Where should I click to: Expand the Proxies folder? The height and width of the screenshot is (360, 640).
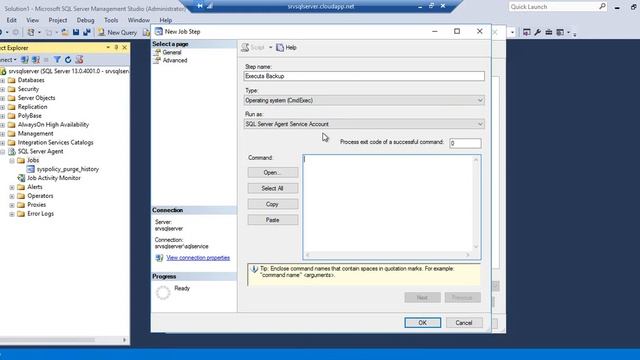pos(12,205)
